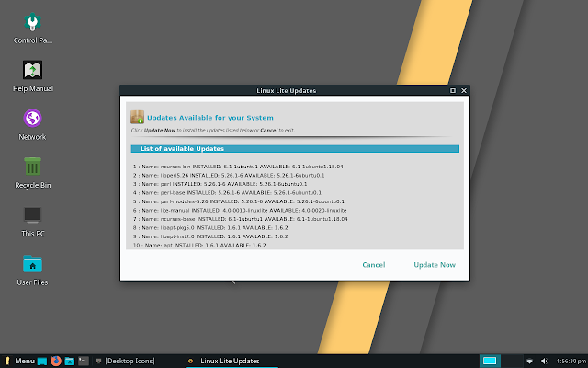This screenshot has width=588, height=368.
Task: Maximize the Linux Lite Updates window
Action: pyautogui.click(x=453, y=90)
